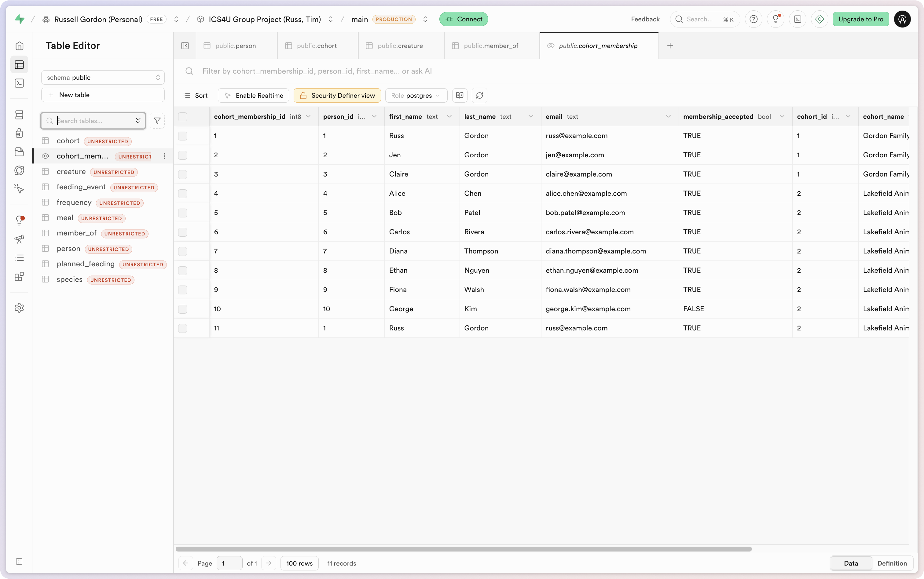This screenshot has height=579, width=924.
Task: Open the Storage bucket sidebar icon
Action: tap(19, 152)
